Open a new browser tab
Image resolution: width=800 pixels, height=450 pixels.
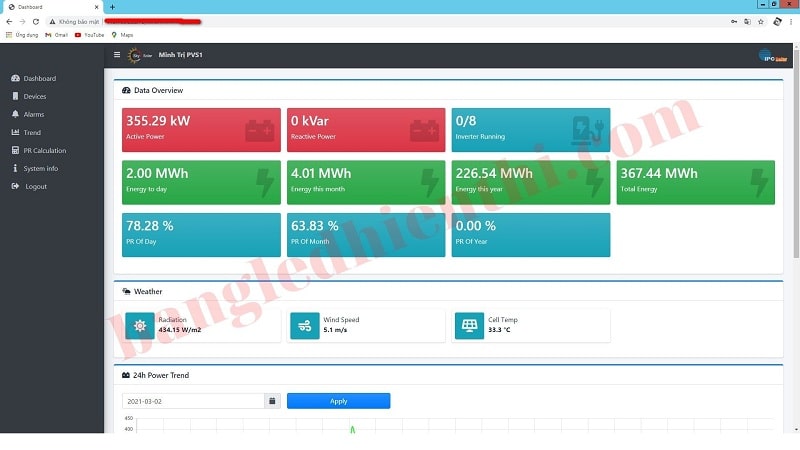112,7
